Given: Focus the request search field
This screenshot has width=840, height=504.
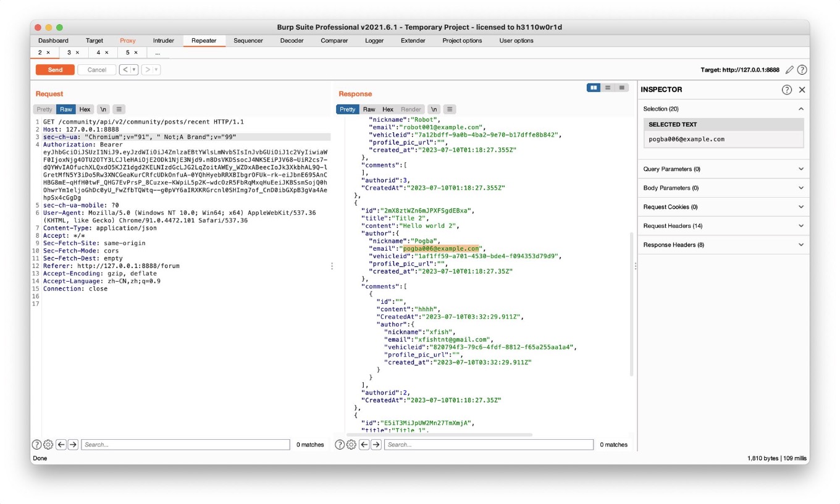Looking at the screenshot, I should [x=185, y=445].
